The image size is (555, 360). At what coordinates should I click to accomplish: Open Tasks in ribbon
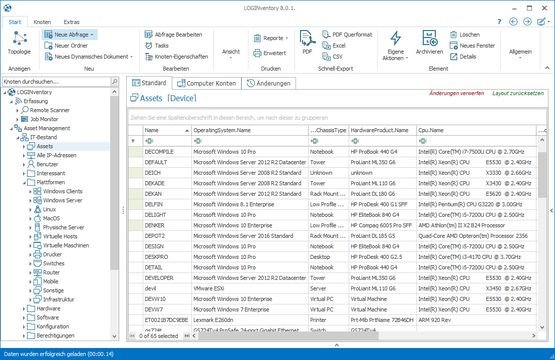pos(157,45)
